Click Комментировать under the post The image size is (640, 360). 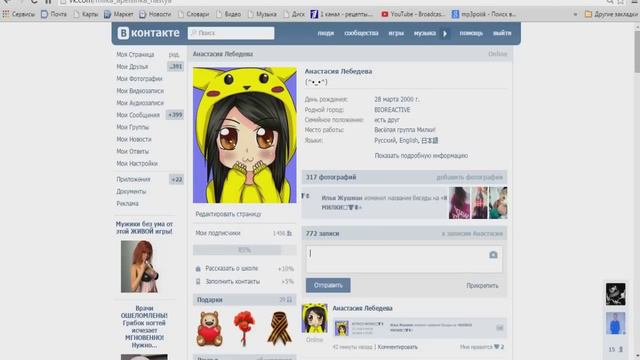(x=398, y=347)
